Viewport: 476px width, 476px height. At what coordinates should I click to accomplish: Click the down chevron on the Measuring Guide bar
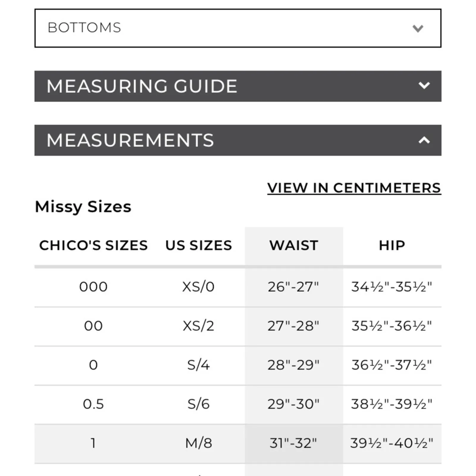click(424, 86)
